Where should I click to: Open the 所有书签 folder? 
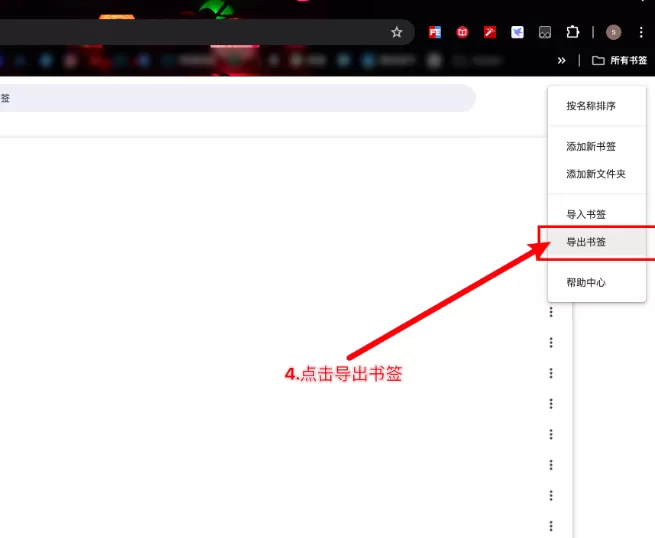tap(619, 61)
